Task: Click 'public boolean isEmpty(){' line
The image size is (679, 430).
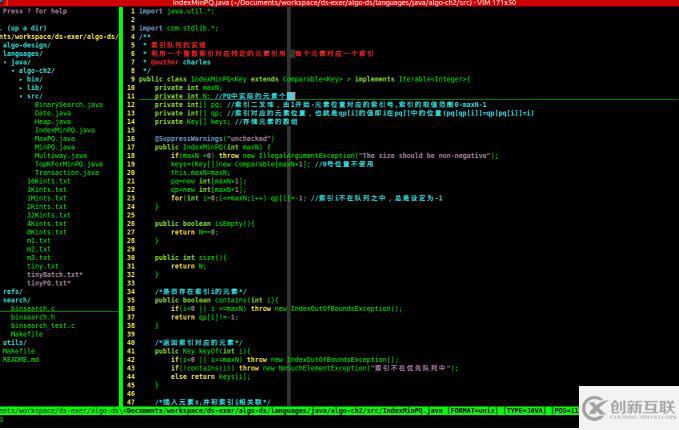Action: pyautogui.click(x=204, y=224)
